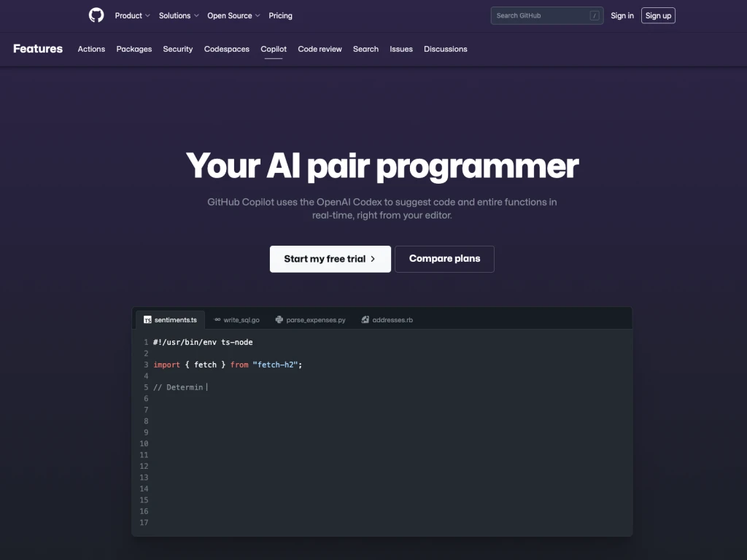Viewport: 747px width, 560px height.
Task: Click the "fetch-h2" string in the code
Action: coord(275,365)
